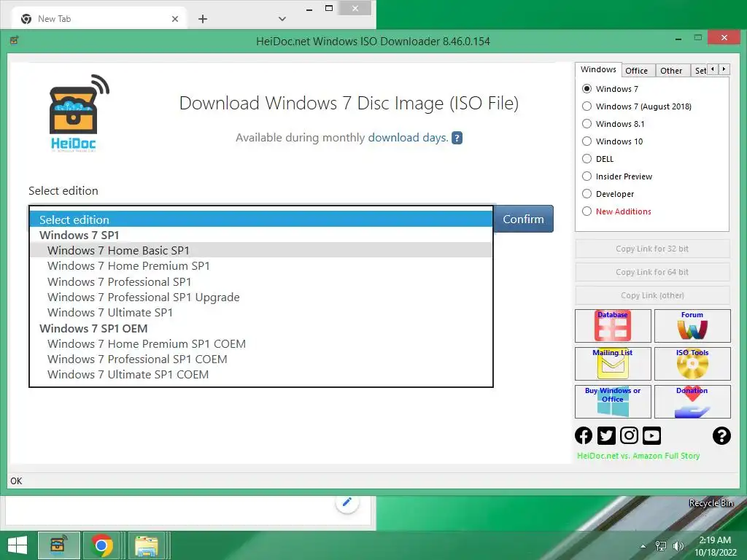The width and height of the screenshot is (747, 560).
Task: Click the app icon in the title bar
Action: (x=15, y=40)
